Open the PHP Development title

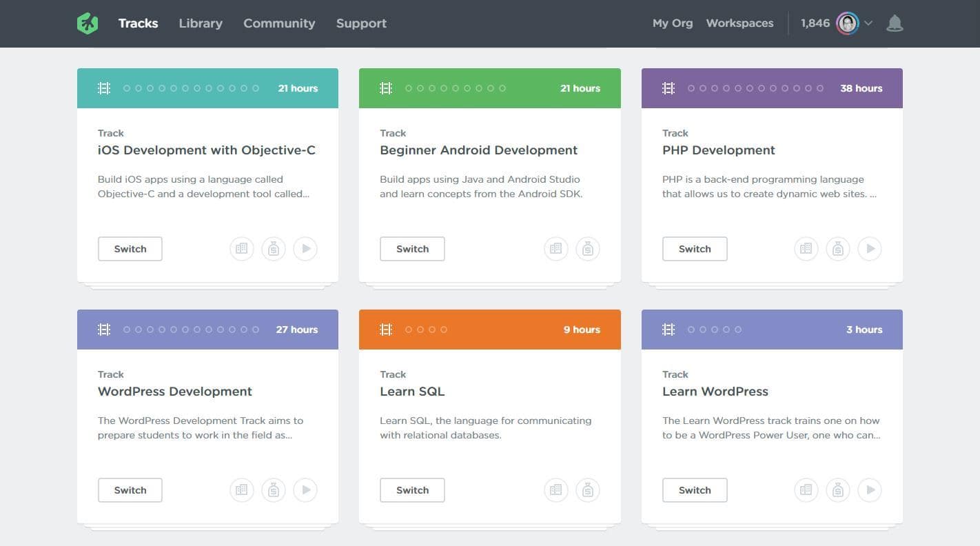719,150
